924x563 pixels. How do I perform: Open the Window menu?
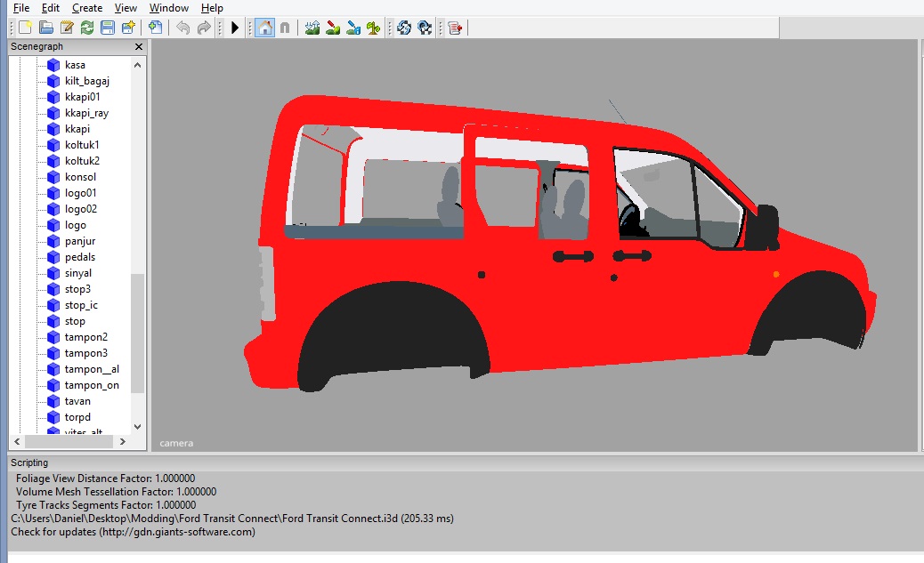pos(169,8)
